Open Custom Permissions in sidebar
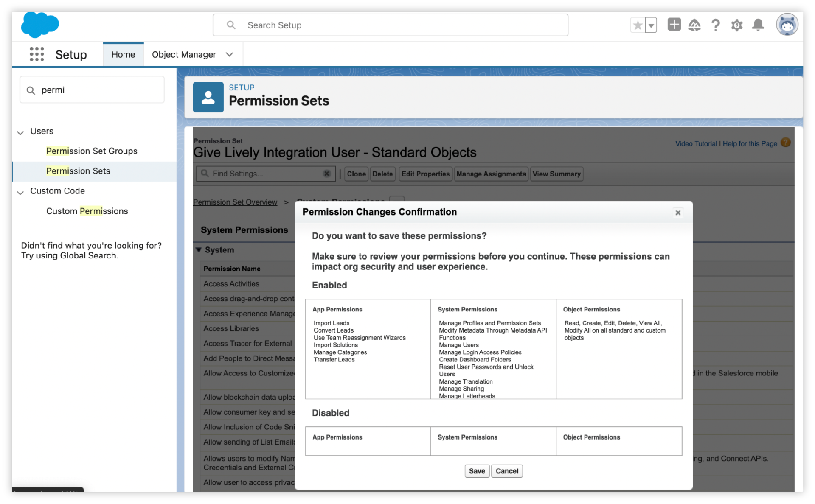This screenshot has height=504, width=815. 87,211
